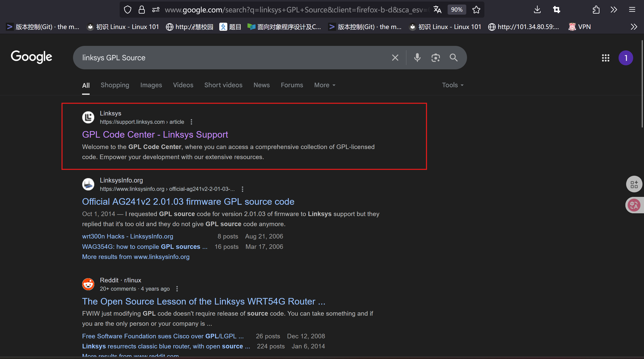
Task: Open wrt300n Hacks - LinksysInfo.org link
Action: [x=128, y=236]
